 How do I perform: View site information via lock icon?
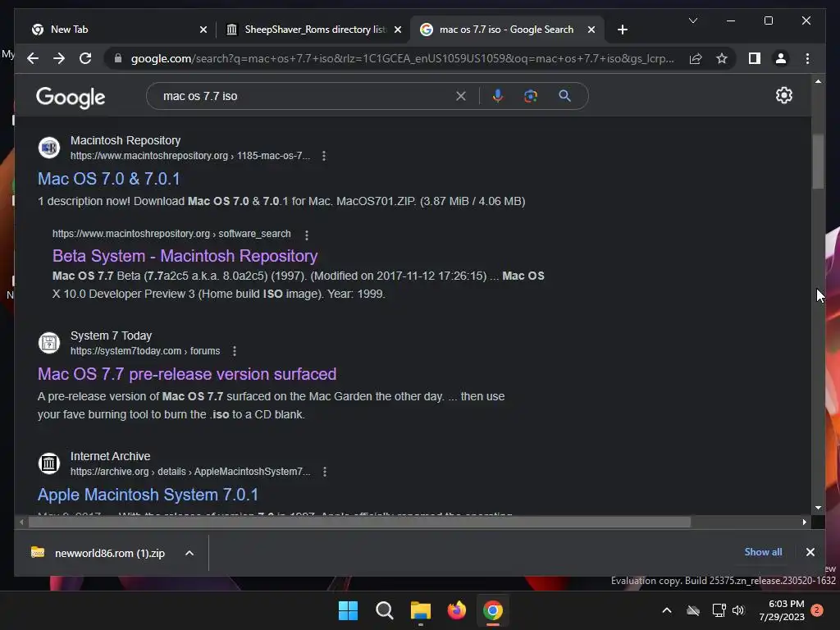tap(118, 58)
